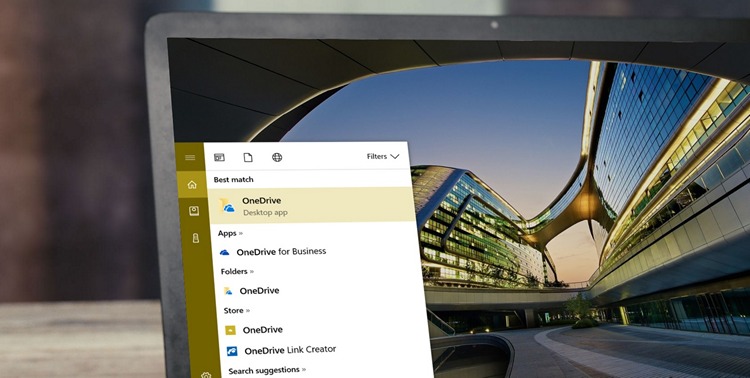Click the Devices icon in sidebar
The width and height of the screenshot is (750, 378).
click(x=196, y=238)
